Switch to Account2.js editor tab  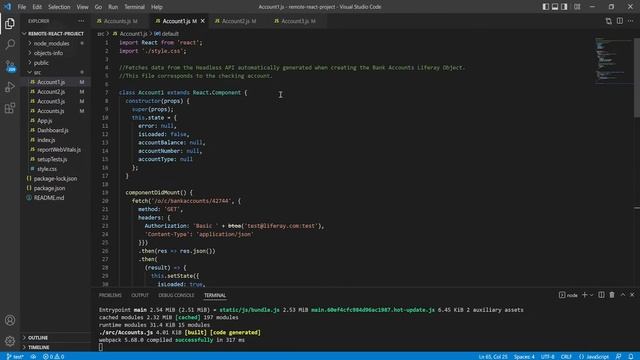(239, 21)
